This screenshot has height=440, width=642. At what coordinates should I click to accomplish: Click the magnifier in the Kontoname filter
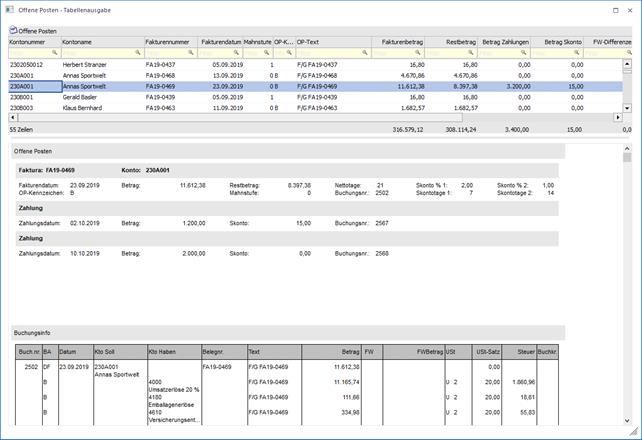(137, 53)
